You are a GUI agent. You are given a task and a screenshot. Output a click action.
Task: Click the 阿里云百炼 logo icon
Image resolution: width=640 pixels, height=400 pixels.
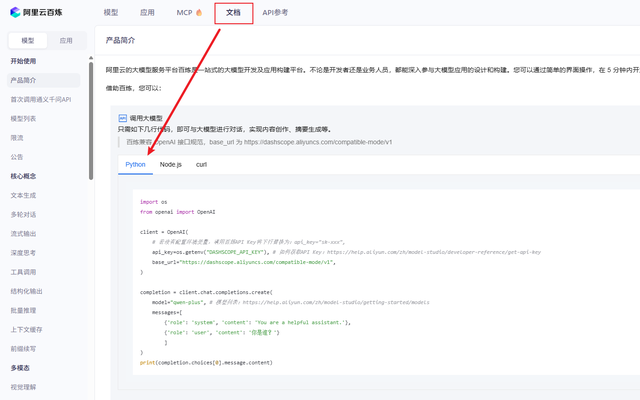tap(15, 12)
